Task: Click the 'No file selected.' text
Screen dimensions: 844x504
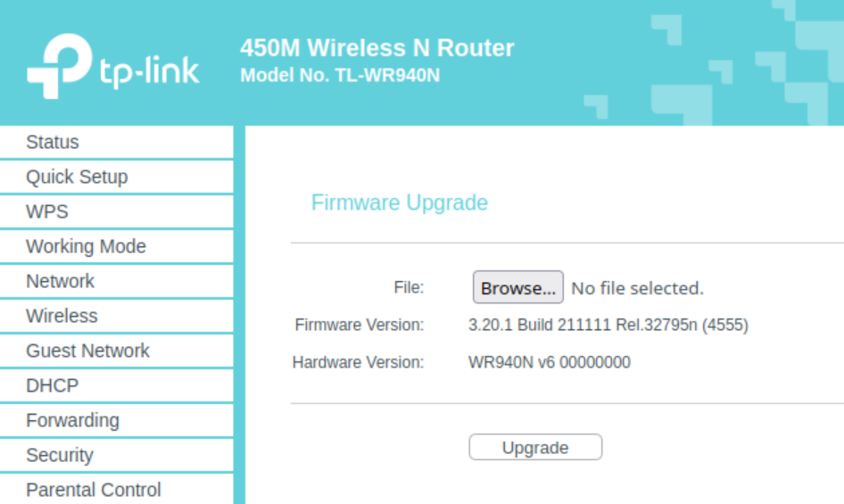Action: 637,288
